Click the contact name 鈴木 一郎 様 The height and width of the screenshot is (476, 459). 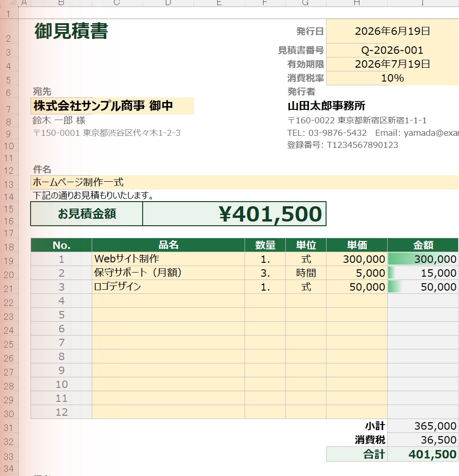tap(59, 120)
